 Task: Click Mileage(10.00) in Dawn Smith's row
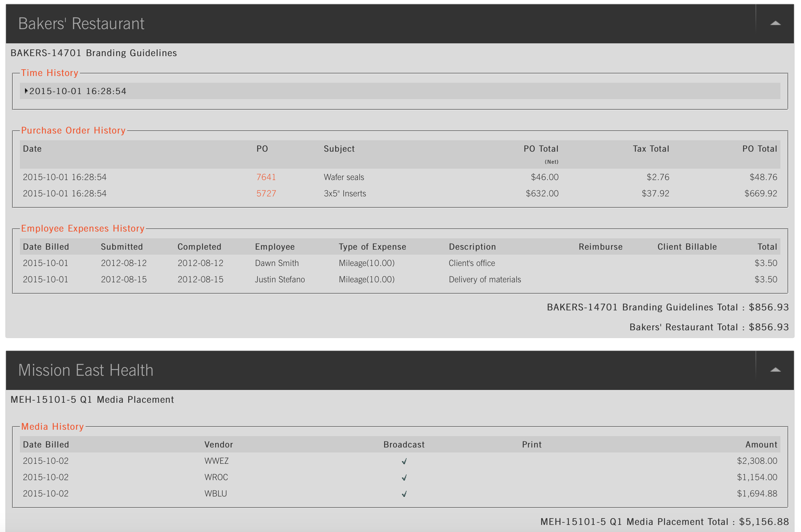[367, 263]
